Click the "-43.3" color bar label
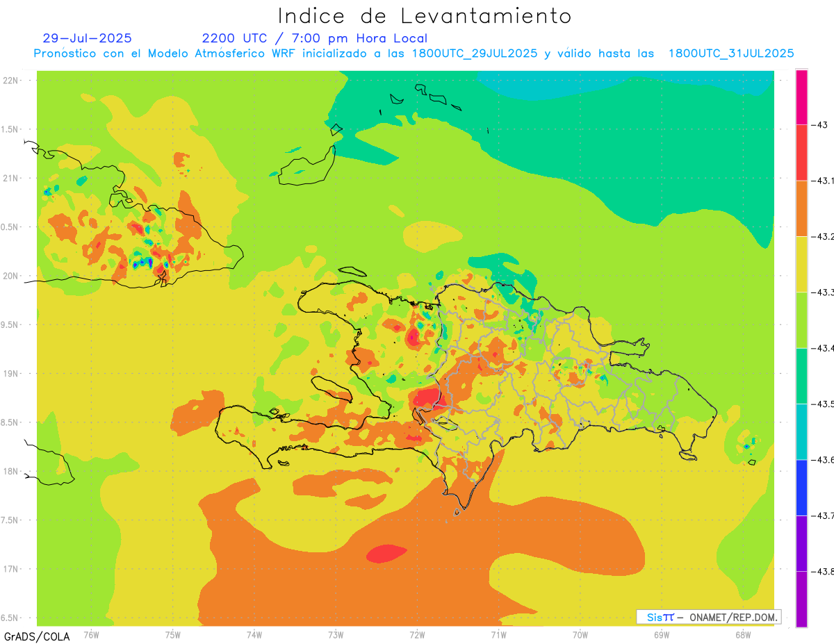The height and width of the screenshot is (644, 834). (824, 292)
